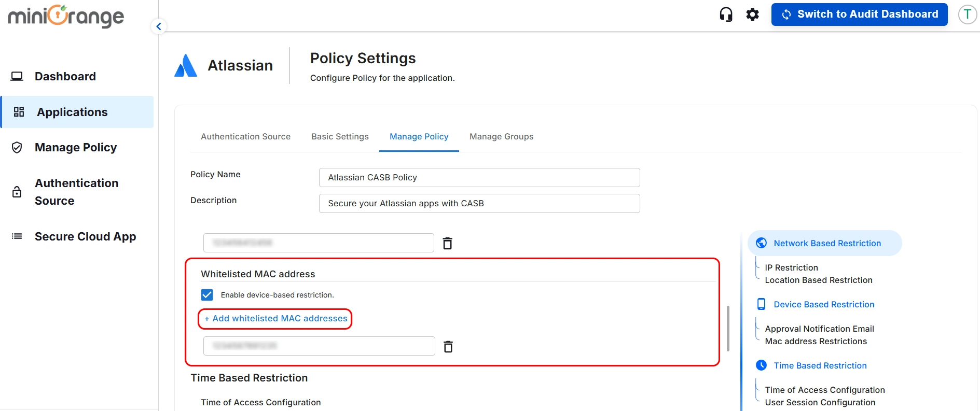The width and height of the screenshot is (980, 411).
Task: Go to IP Restriction in outline
Action: pos(791,268)
